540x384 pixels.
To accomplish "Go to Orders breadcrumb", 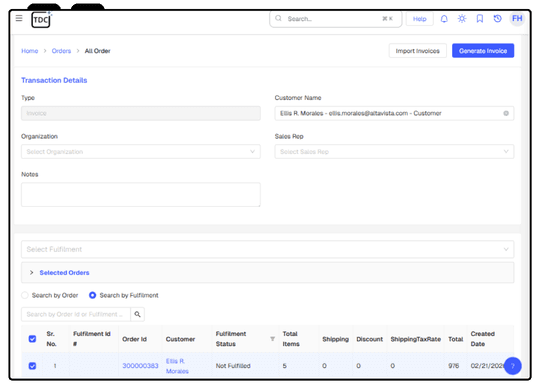I will coord(61,51).
